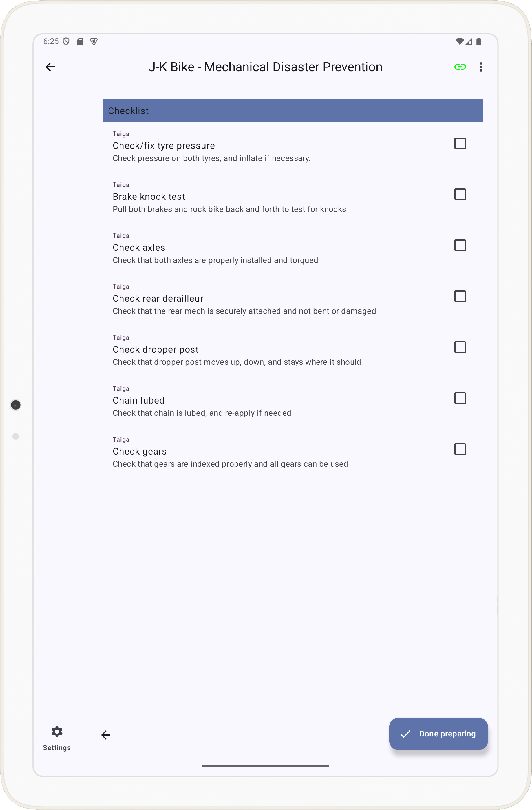Tick the Check/fix tyre pressure checkbox
This screenshot has width=532, height=810.
coord(460,144)
